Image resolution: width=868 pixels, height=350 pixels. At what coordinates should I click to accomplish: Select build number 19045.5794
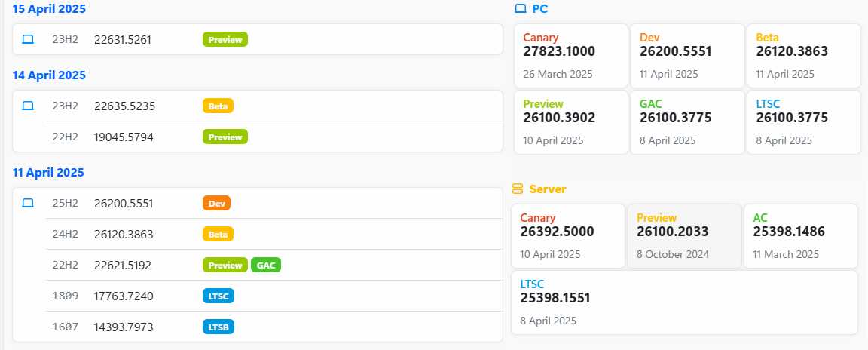(x=124, y=137)
